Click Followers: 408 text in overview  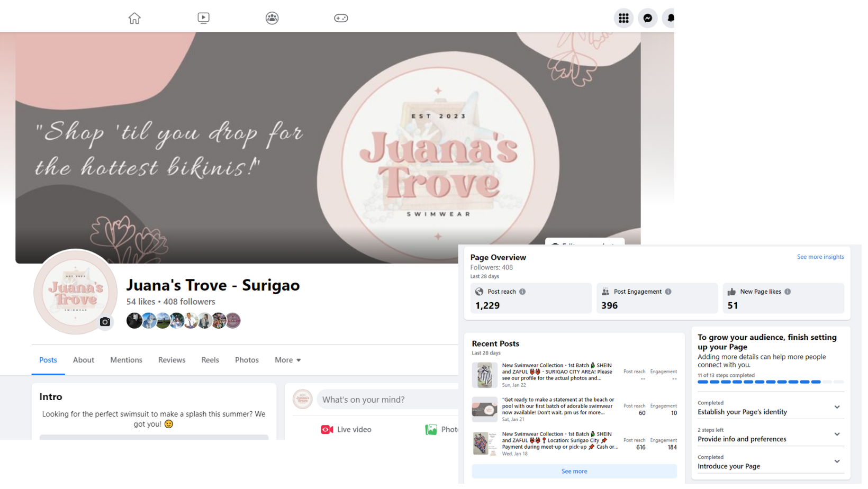pos(492,268)
